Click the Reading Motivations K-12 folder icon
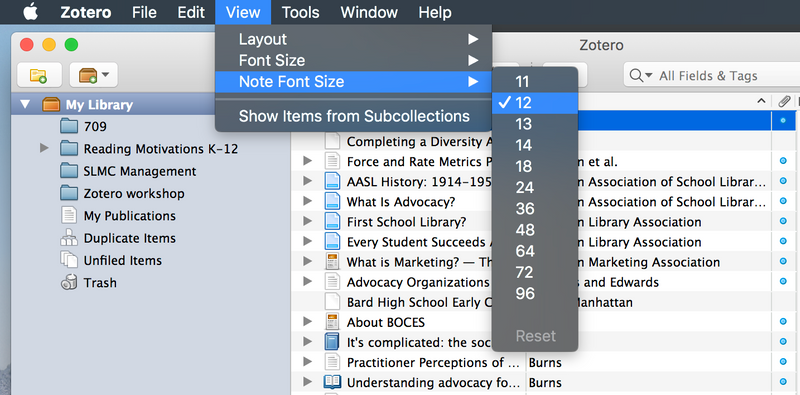The width and height of the screenshot is (800, 395). pyautogui.click(x=68, y=149)
